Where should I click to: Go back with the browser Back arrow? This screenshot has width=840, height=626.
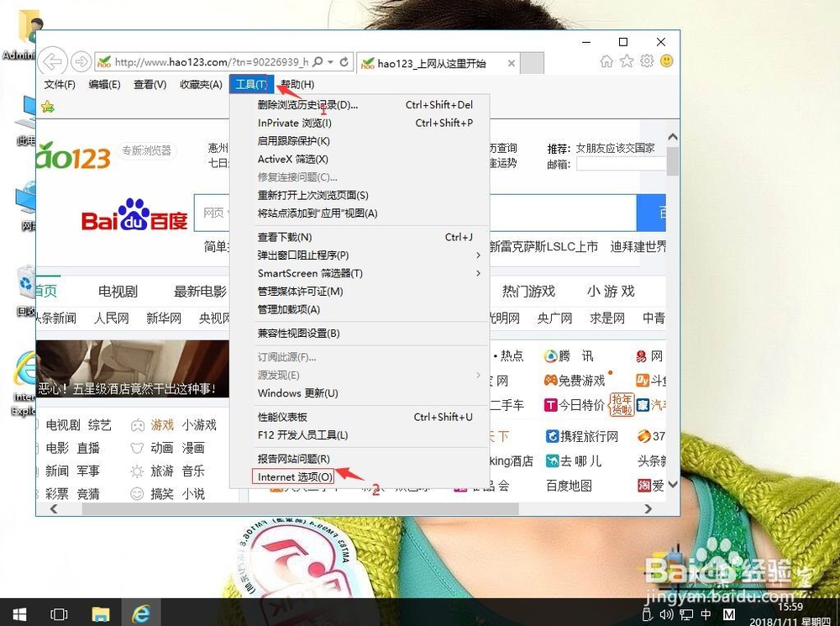[53, 61]
